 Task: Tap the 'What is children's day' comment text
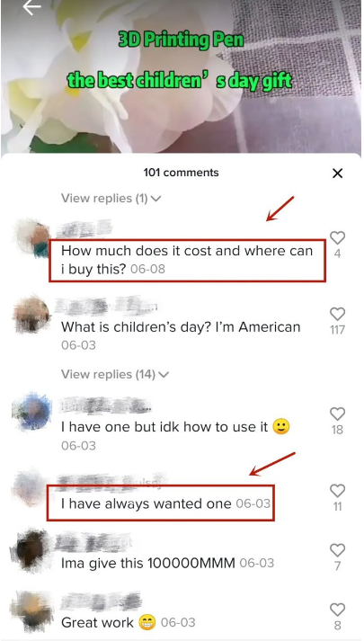pos(181,327)
